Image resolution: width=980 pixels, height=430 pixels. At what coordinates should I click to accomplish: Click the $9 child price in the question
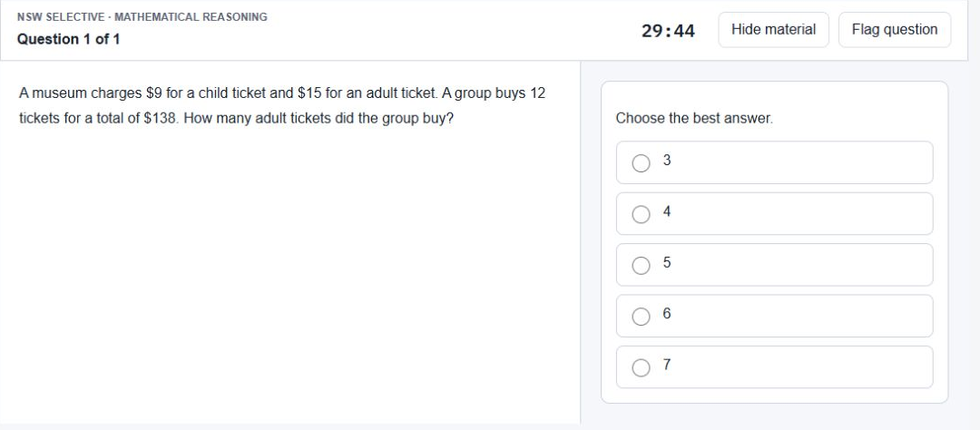click(x=153, y=93)
